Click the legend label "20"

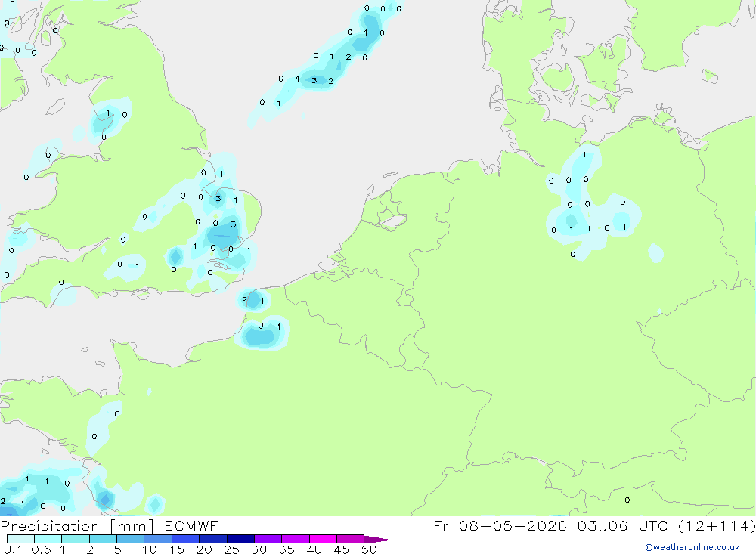pyautogui.click(x=204, y=549)
